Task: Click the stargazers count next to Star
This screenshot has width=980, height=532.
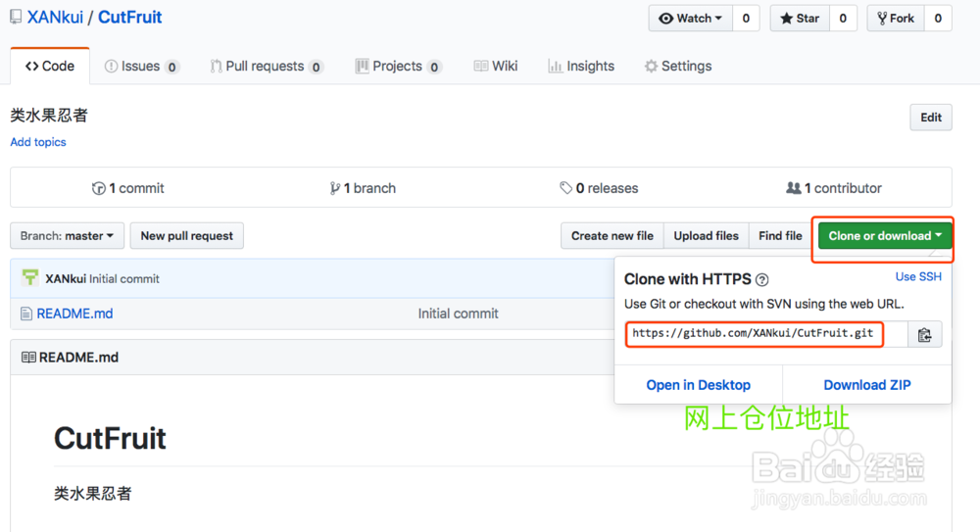Action: pos(843,19)
